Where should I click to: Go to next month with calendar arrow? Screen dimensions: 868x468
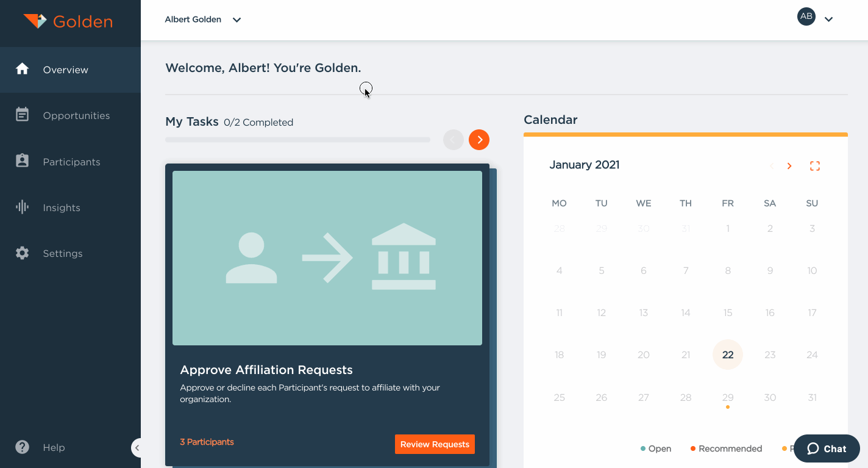coord(789,165)
